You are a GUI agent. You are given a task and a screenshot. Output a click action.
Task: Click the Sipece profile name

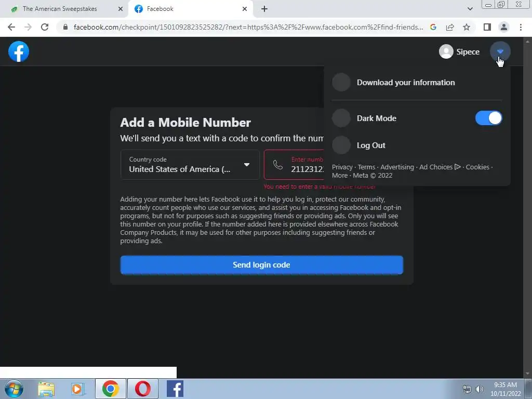coord(468,52)
